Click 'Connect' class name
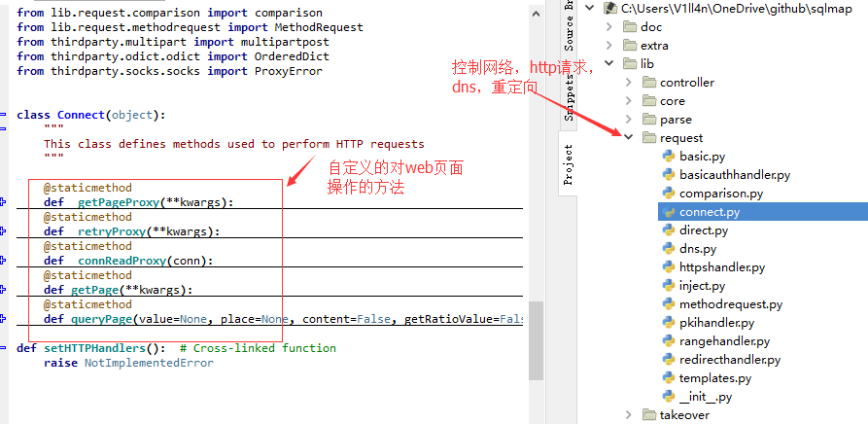The width and height of the screenshot is (868, 424). coord(81,115)
